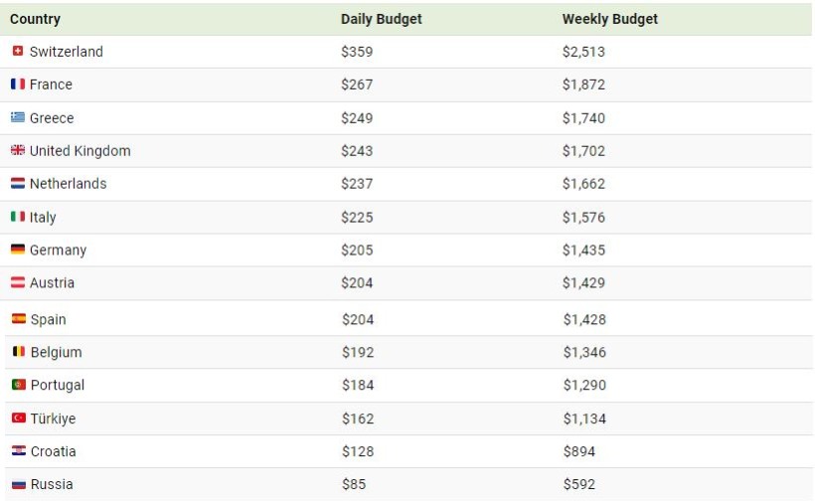Screen dimensions: 815x504
Task: Click Russia's $85 daily budget value
Action: pos(354,484)
